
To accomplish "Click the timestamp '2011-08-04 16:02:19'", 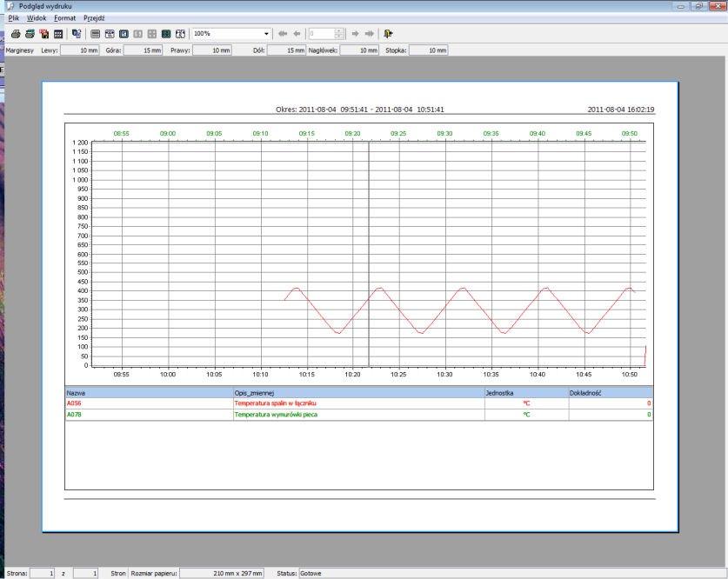I will 621,110.
